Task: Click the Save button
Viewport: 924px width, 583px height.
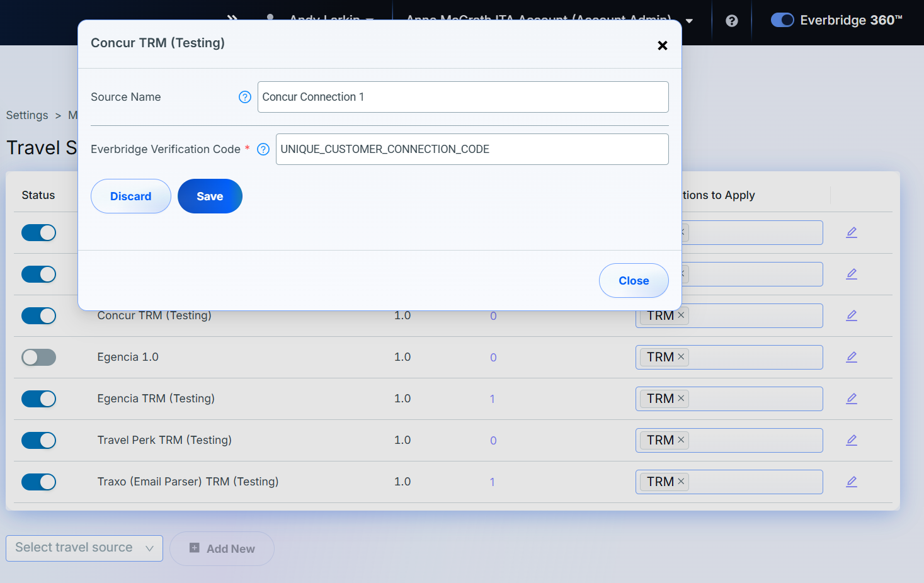Action: pos(210,196)
